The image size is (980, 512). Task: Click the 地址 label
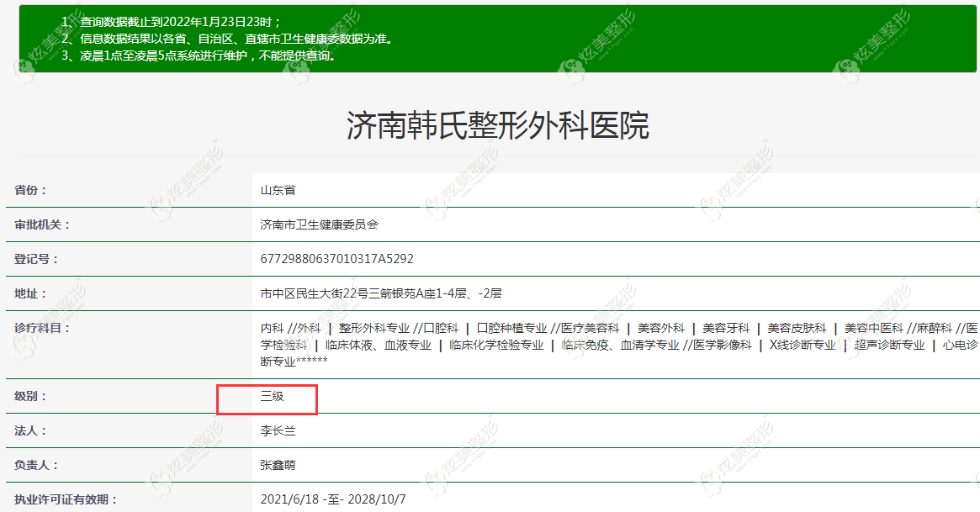(x=30, y=293)
